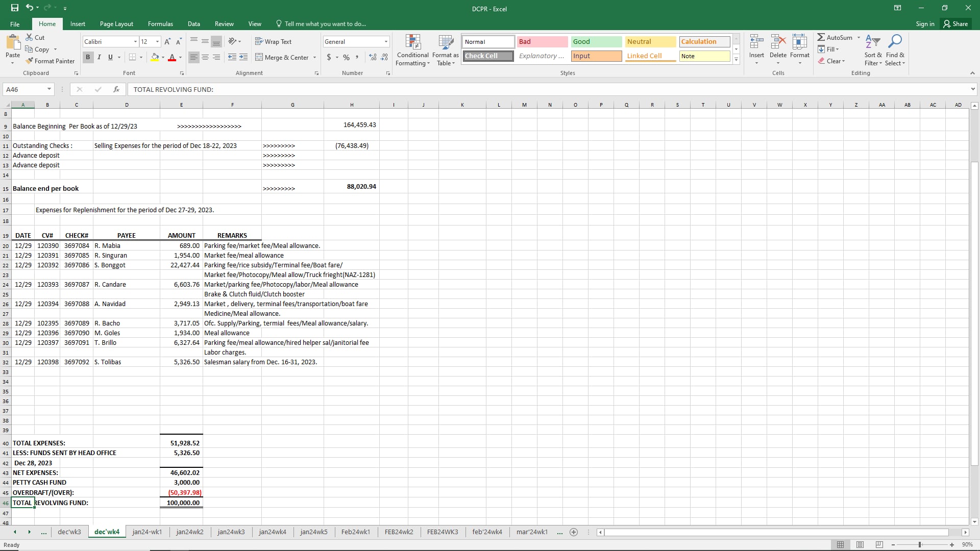Open the Find & Select magnifier

click(895, 42)
